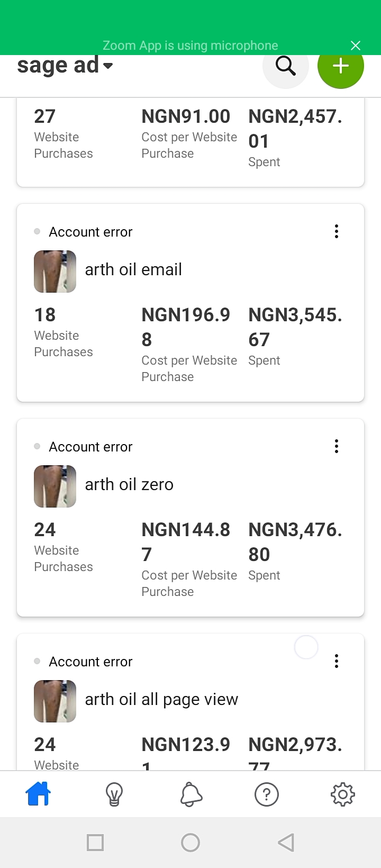Open the gear settings tab
Screen dimensions: 381x868
coord(342,794)
